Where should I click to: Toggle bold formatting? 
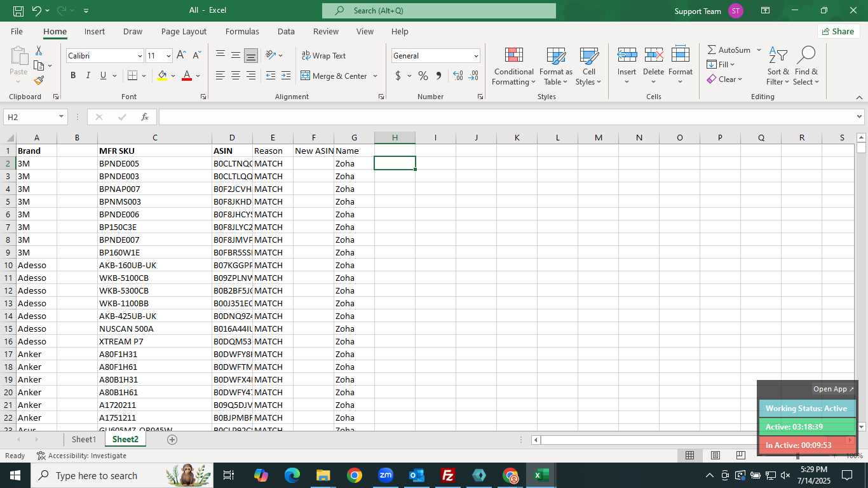73,76
